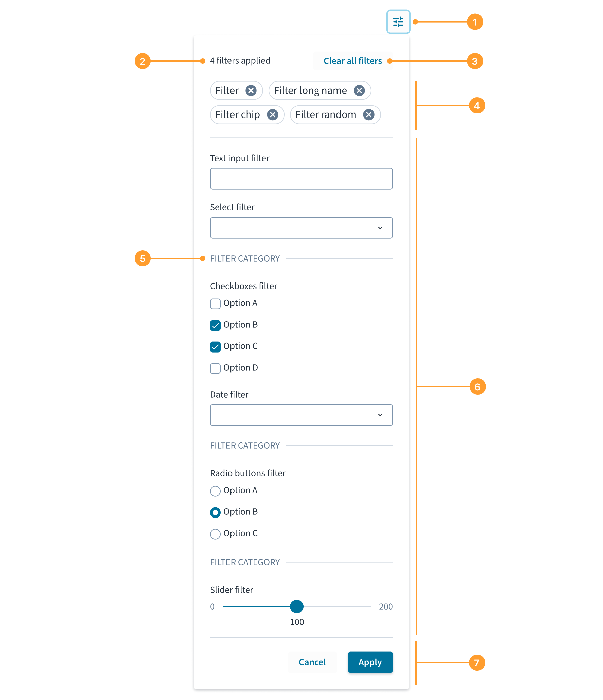Screen dimensions: 603x700
Task: Remove the 'Filter long name' chip
Action: coord(359,91)
